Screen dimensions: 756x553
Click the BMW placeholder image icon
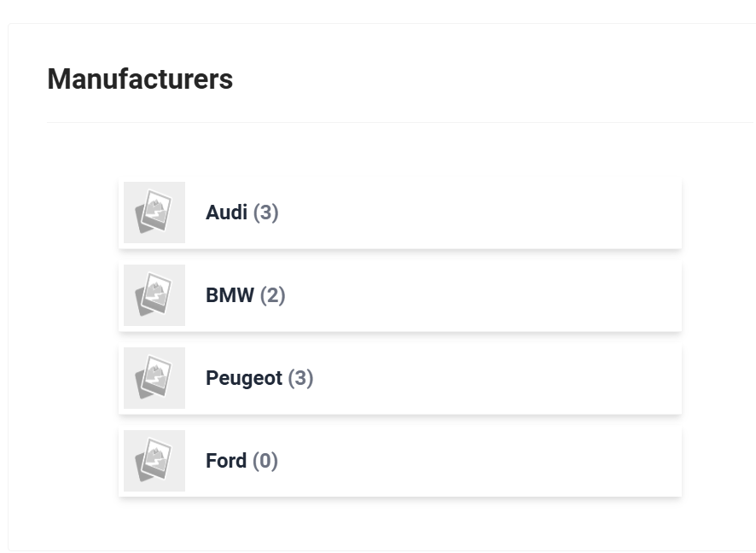coord(154,295)
